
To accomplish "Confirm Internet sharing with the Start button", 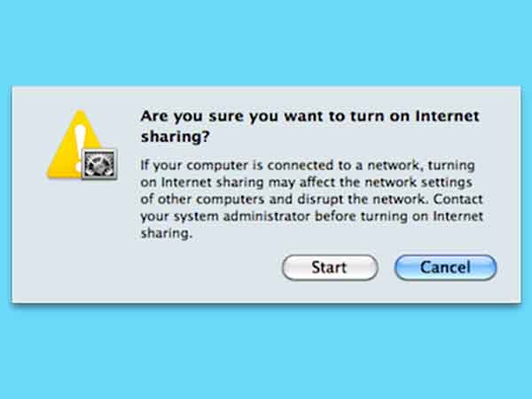I will click(330, 268).
